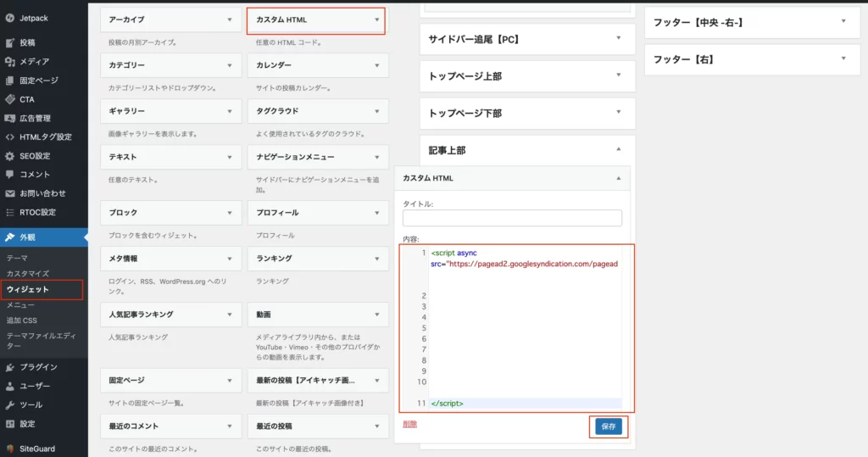The width and height of the screenshot is (868, 457).
Task: Click the 投稿の月別アーカイブ。 description text
Action: 143,42
